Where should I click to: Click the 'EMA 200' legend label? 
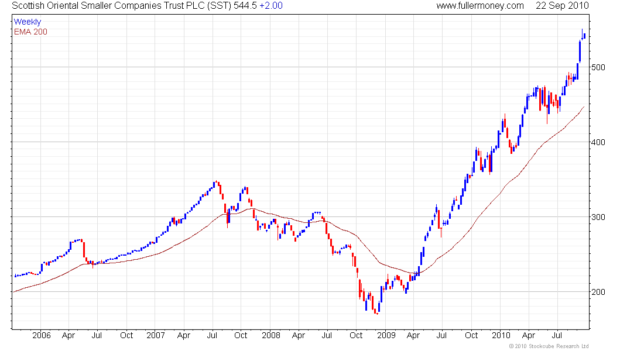click(30, 32)
